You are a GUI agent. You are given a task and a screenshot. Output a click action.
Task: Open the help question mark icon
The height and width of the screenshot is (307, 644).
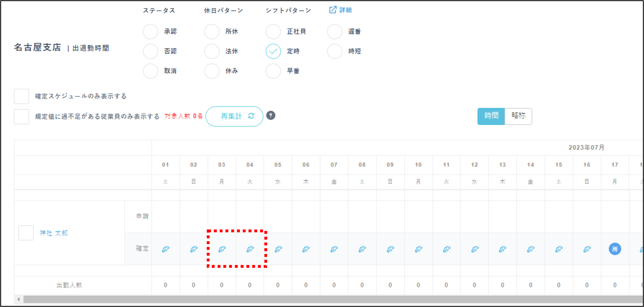click(271, 116)
